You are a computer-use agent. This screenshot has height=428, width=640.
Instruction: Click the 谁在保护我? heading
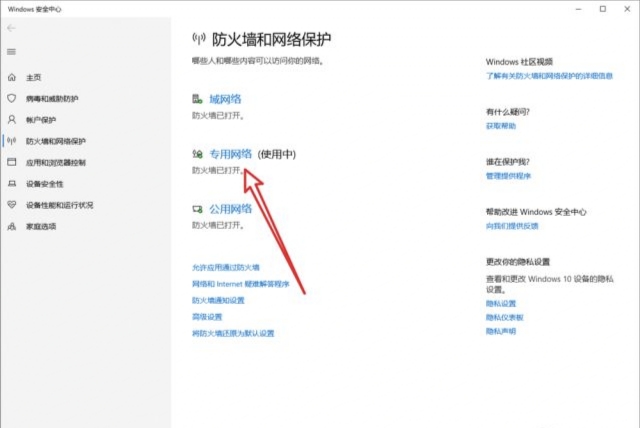pyautogui.click(x=507, y=162)
